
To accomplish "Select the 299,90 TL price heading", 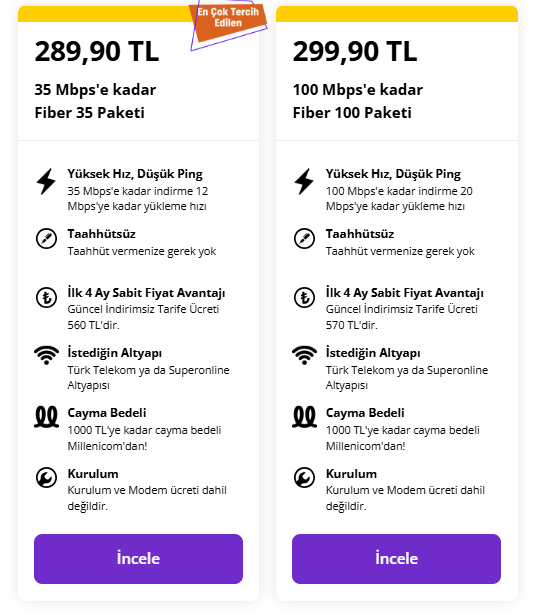I will pos(355,51).
